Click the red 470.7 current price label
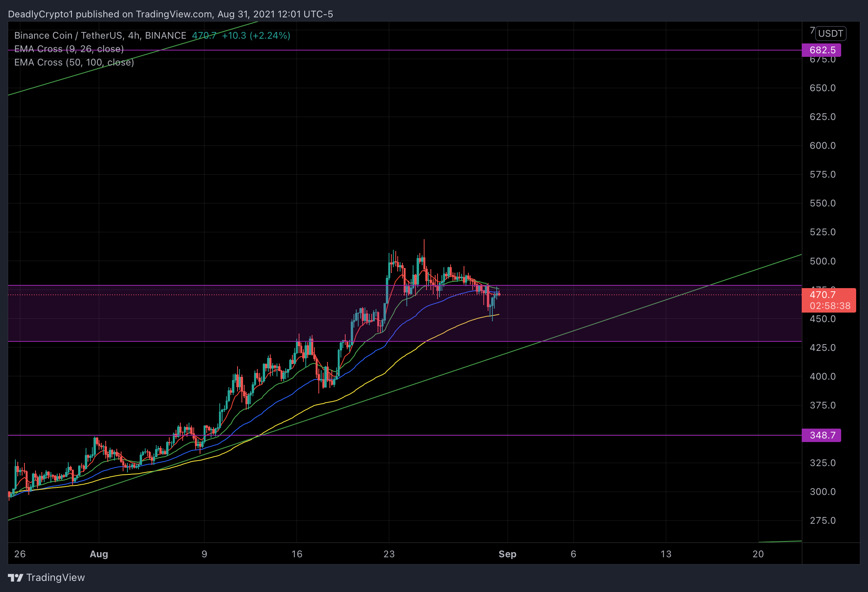Screen dimensions: 868x592 coord(823,295)
